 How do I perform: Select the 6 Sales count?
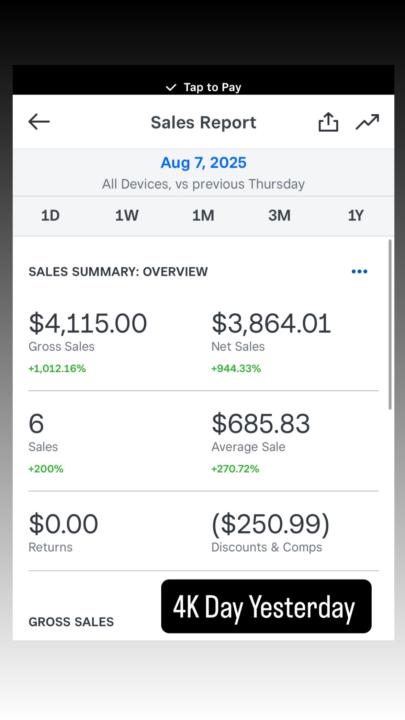pos(36,423)
